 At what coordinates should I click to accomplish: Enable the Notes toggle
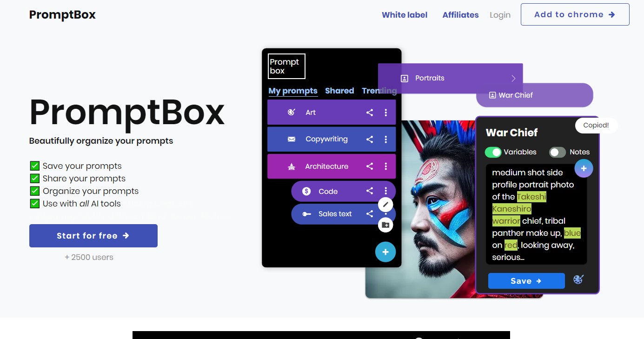(x=558, y=152)
